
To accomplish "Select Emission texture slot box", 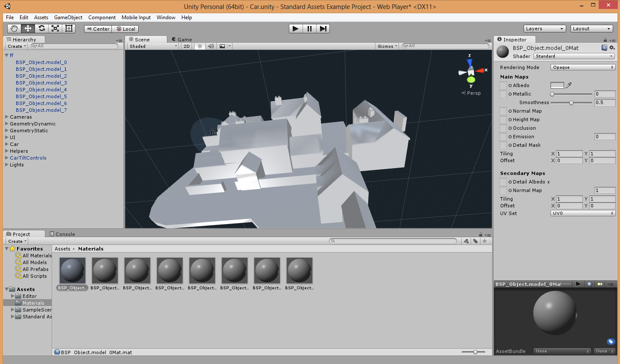I will point(503,137).
